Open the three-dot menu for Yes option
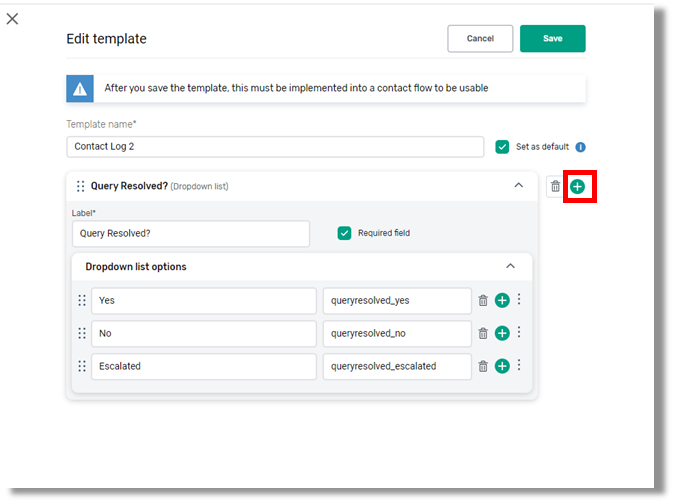Screen dimensions: 674x503 [519, 299]
